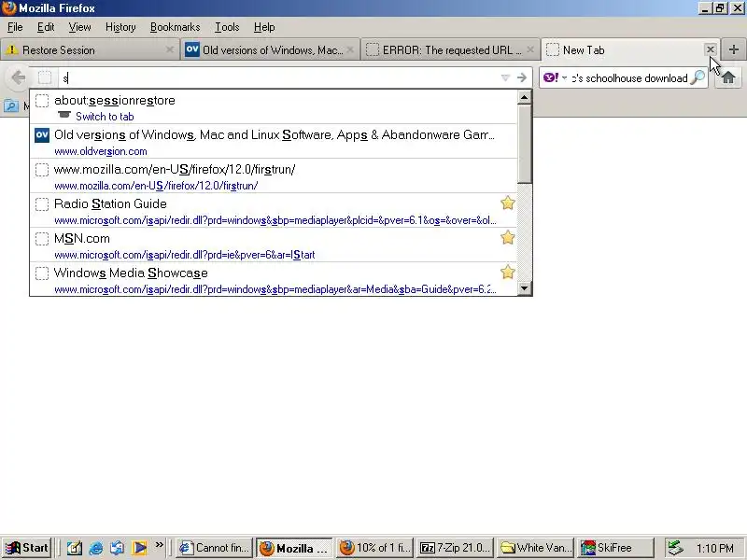Click the Yahoo search engine icon

point(551,77)
